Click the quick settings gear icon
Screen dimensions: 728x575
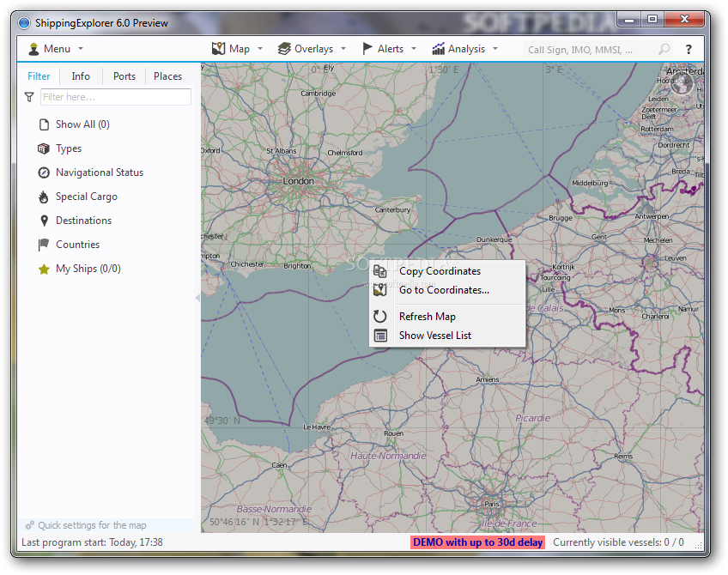pyautogui.click(x=30, y=525)
